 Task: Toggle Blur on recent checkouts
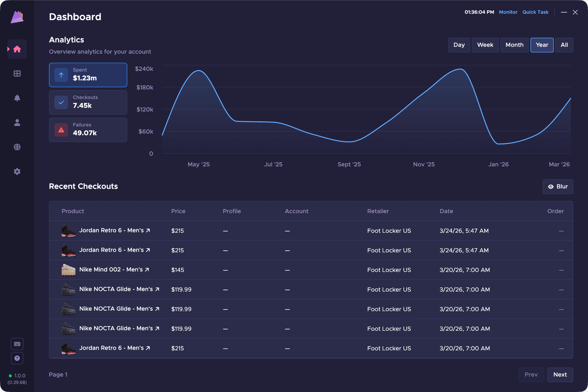(x=558, y=187)
